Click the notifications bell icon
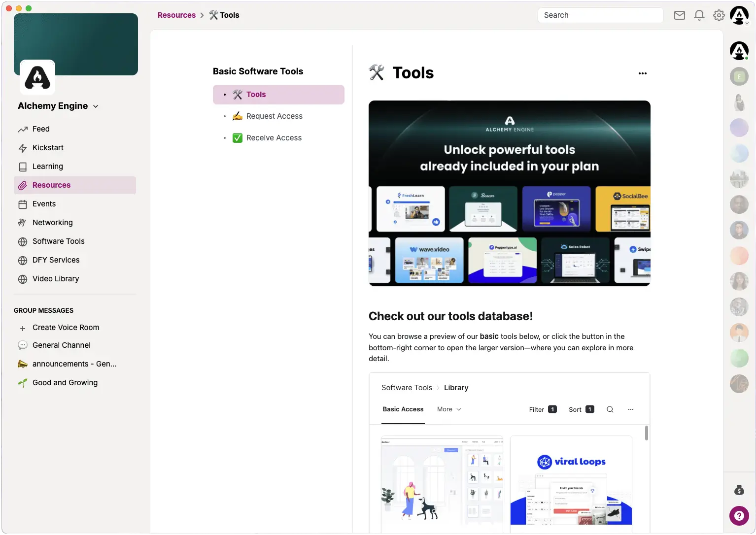Screen dimensions: 756x535 click(x=699, y=15)
